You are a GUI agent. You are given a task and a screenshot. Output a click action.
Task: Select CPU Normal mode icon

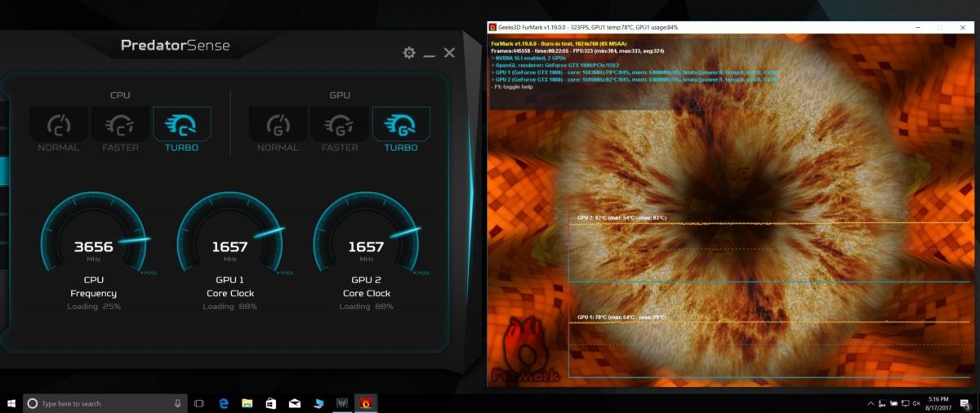(x=59, y=125)
